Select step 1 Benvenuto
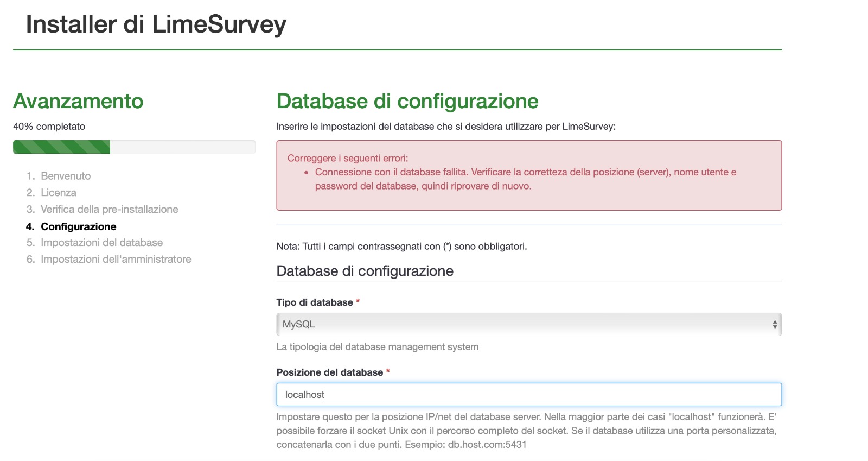Image resolution: width=868 pixels, height=461 pixels. point(66,176)
